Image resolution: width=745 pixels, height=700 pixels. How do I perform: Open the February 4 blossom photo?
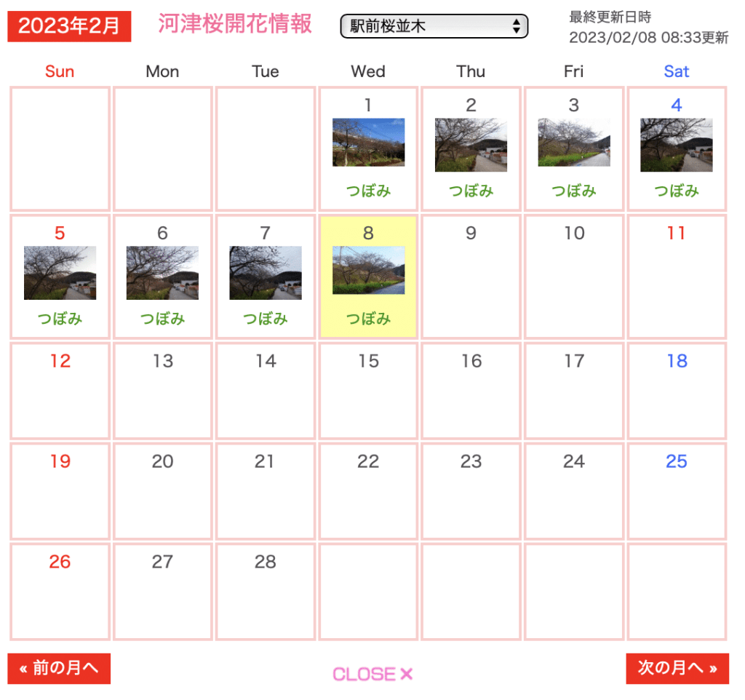pyautogui.click(x=676, y=145)
